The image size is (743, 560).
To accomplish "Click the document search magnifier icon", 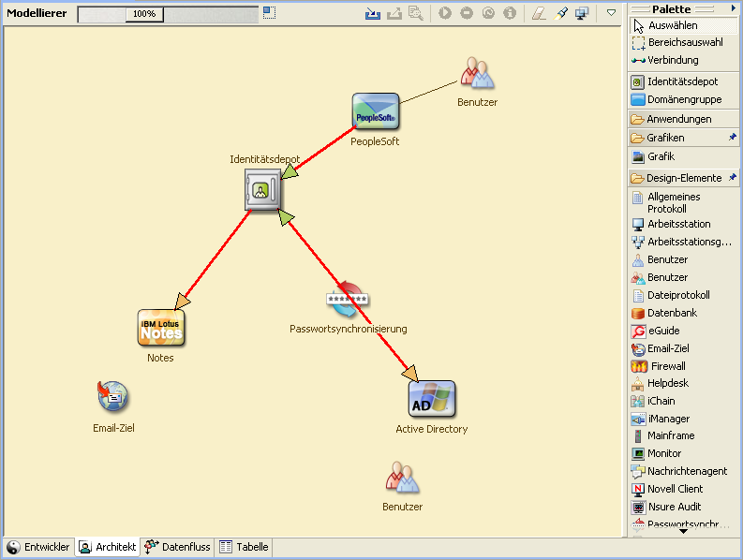I will [x=416, y=13].
